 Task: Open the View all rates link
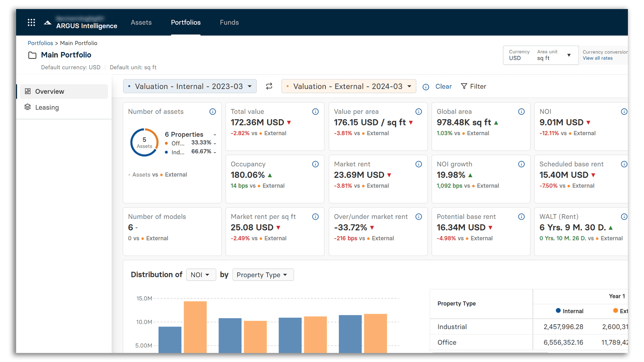click(x=598, y=58)
